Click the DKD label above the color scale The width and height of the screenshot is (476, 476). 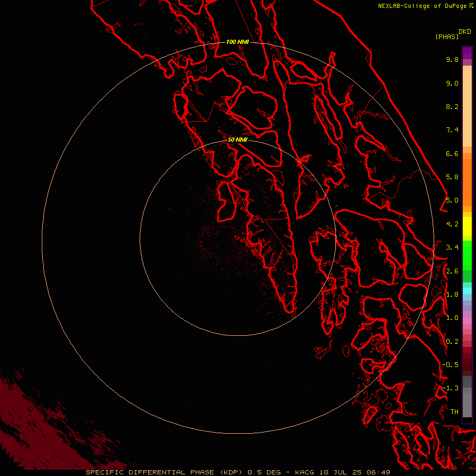465,32
